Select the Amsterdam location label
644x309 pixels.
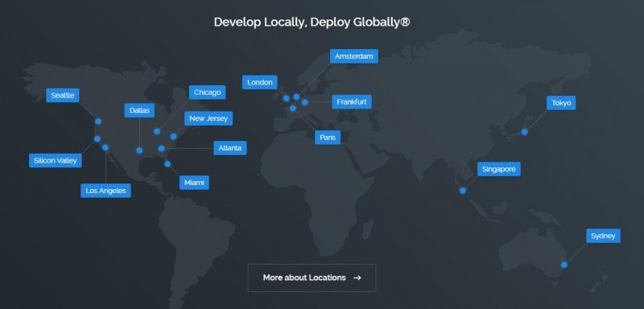[354, 56]
